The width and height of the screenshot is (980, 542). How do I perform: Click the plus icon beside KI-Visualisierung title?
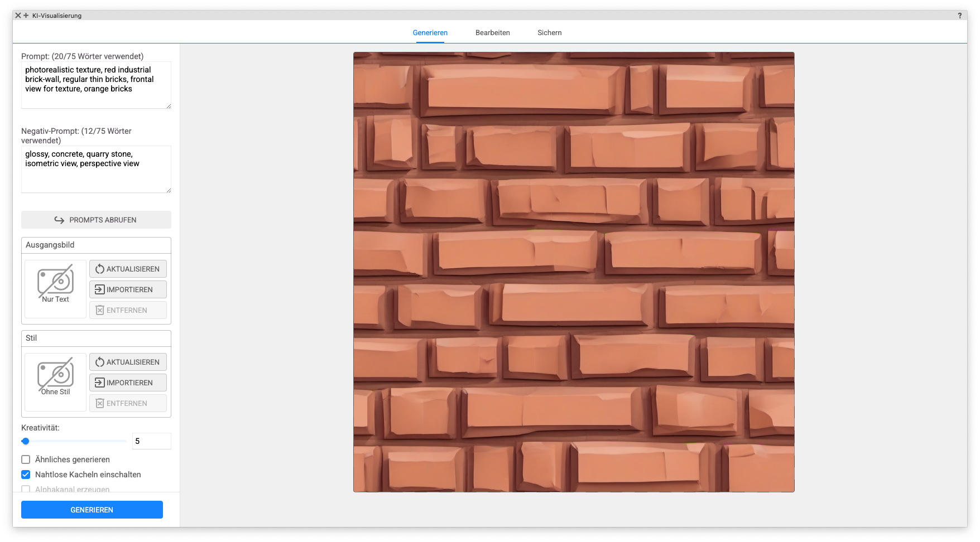point(26,16)
